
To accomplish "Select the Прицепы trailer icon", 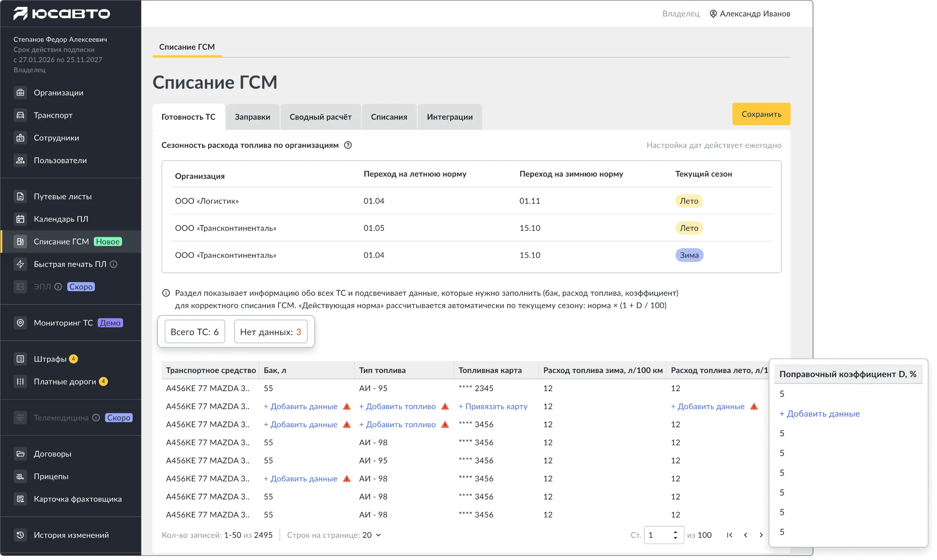I will [20, 476].
